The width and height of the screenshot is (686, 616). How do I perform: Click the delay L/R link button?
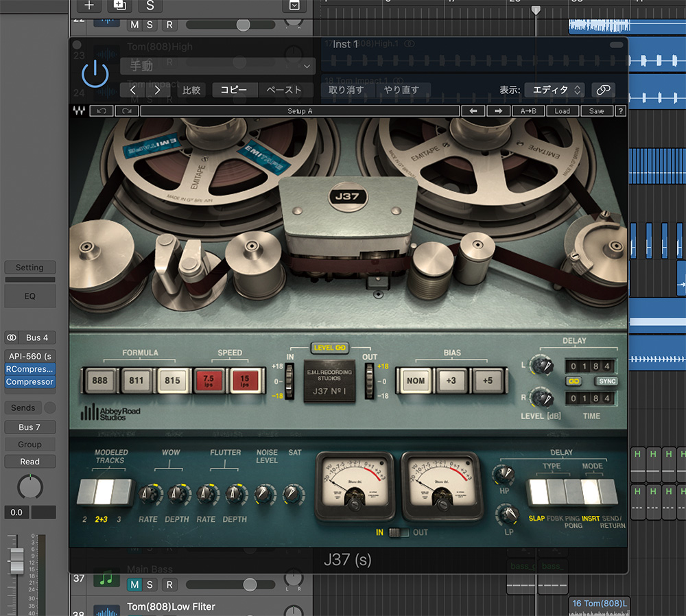tap(574, 381)
